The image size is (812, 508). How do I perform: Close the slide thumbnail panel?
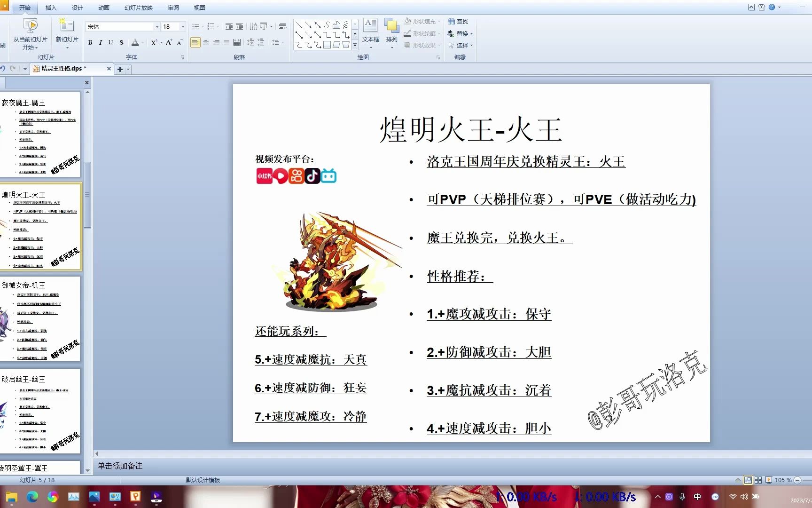86,83
